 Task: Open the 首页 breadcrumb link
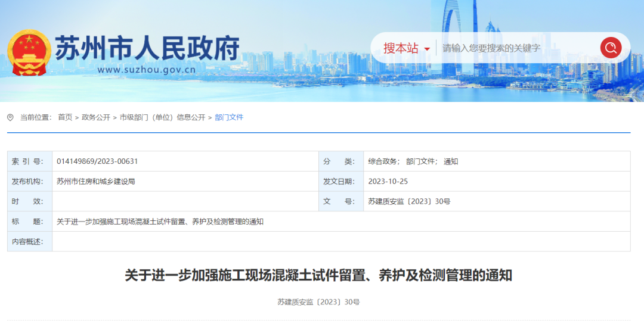[65, 118]
